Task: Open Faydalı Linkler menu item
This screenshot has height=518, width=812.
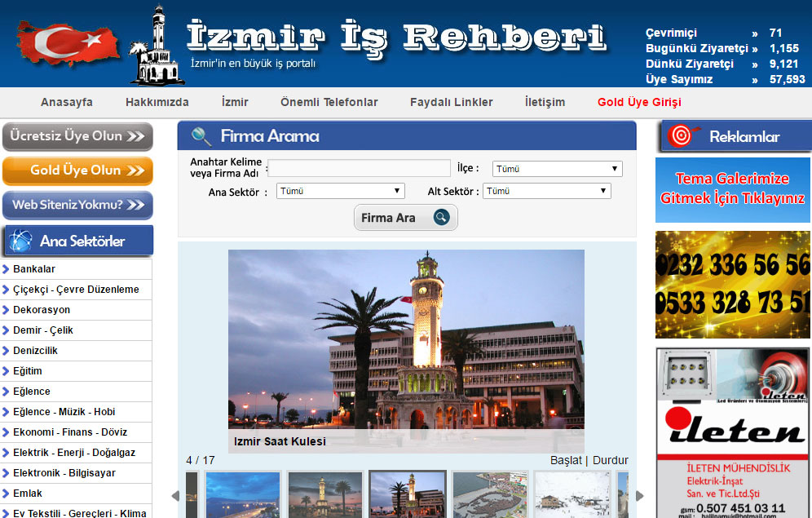Action: tap(452, 102)
